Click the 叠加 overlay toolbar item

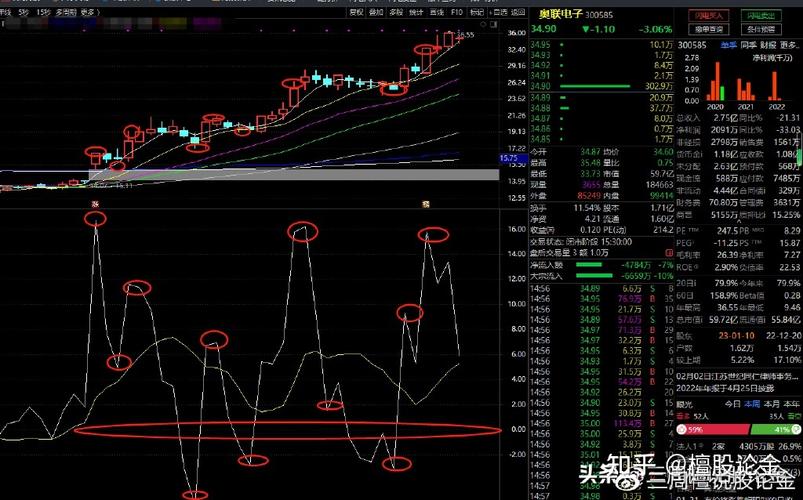(376, 14)
